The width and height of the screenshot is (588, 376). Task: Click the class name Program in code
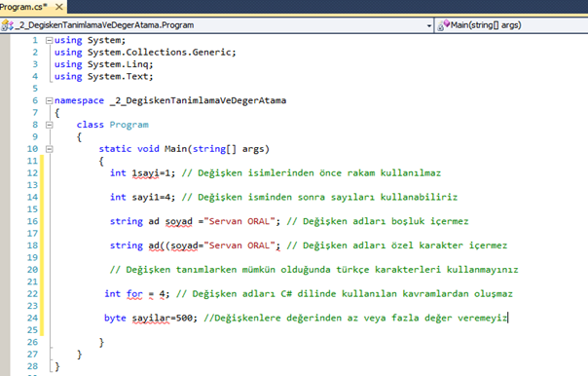[x=129, y=125]
